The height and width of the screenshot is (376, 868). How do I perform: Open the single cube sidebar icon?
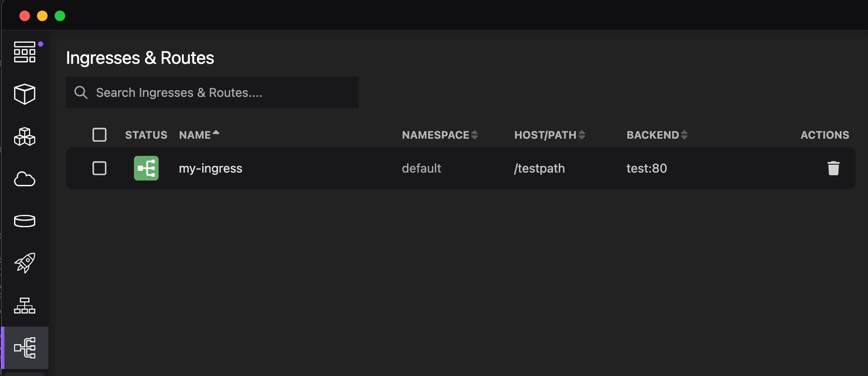(25, 94)
